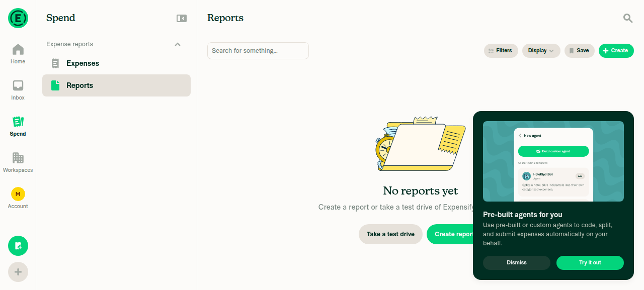Click the green Create button

coord(616,51)
